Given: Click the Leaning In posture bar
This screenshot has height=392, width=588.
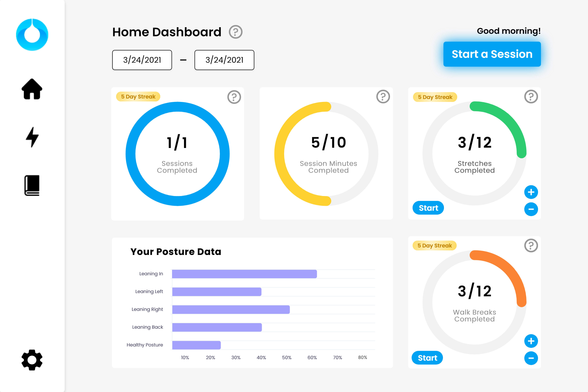Looking at the screenshot, I should [244, 274].
